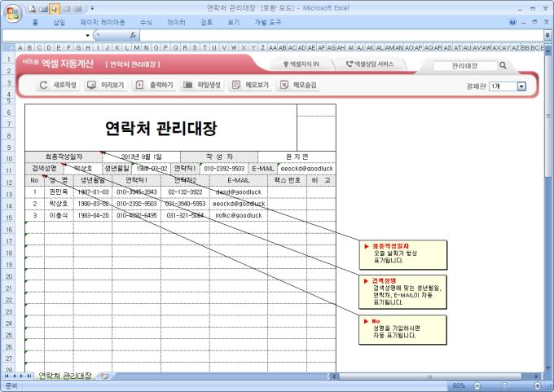
Task: Open the 검토 ribbon tab
Action: coord(206,22)
